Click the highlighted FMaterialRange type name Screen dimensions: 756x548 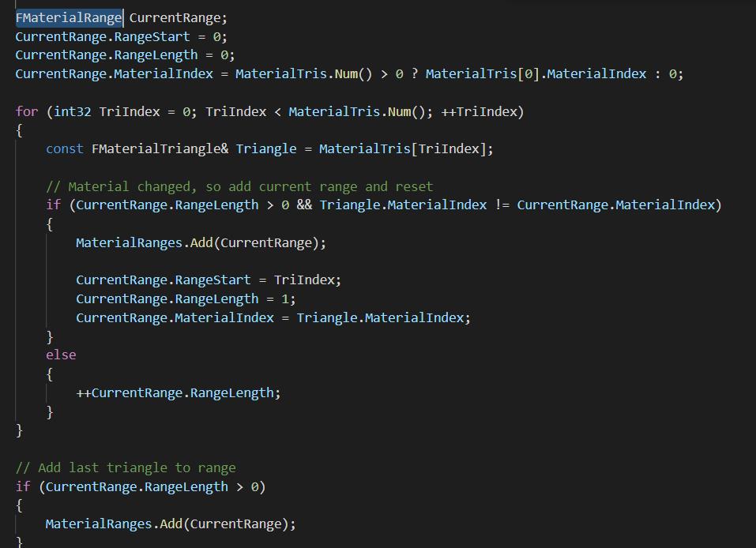pos(69,18)
